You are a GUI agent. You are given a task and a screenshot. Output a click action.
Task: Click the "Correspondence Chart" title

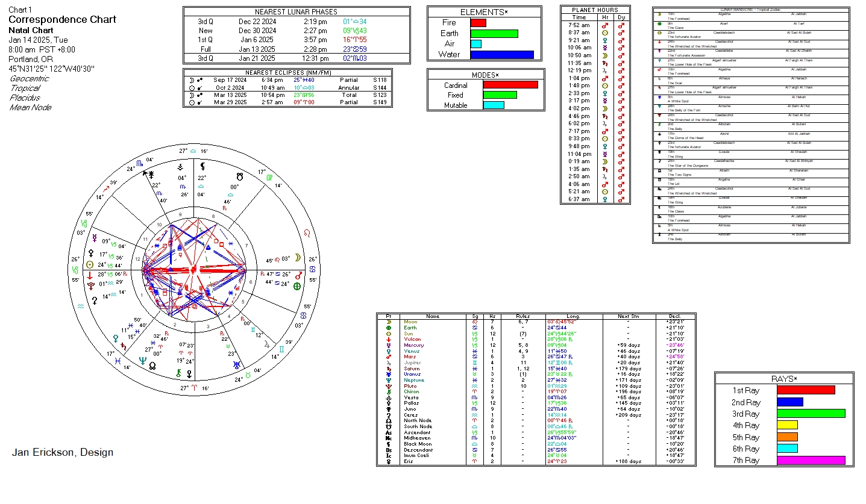62,19
